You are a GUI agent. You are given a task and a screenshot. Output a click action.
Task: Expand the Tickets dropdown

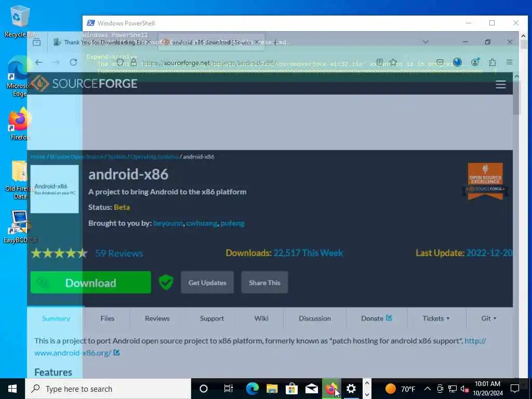(436, 318)
